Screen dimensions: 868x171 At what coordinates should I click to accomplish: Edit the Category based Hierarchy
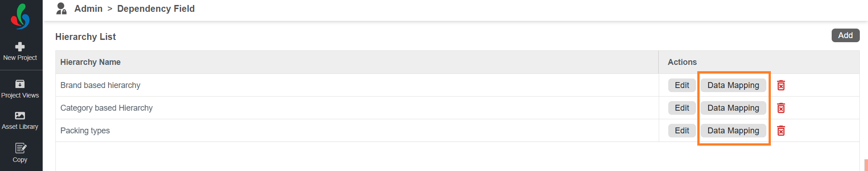[682, 108]
